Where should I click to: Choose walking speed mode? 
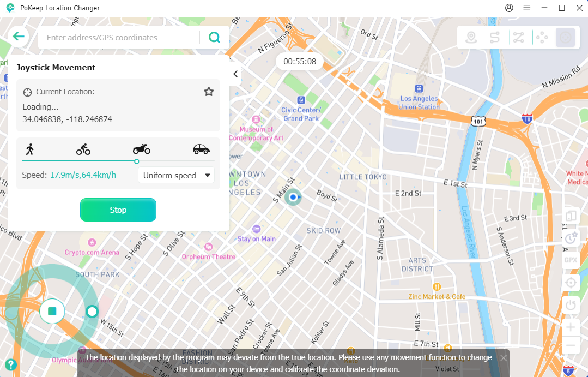tap(30, 149)
